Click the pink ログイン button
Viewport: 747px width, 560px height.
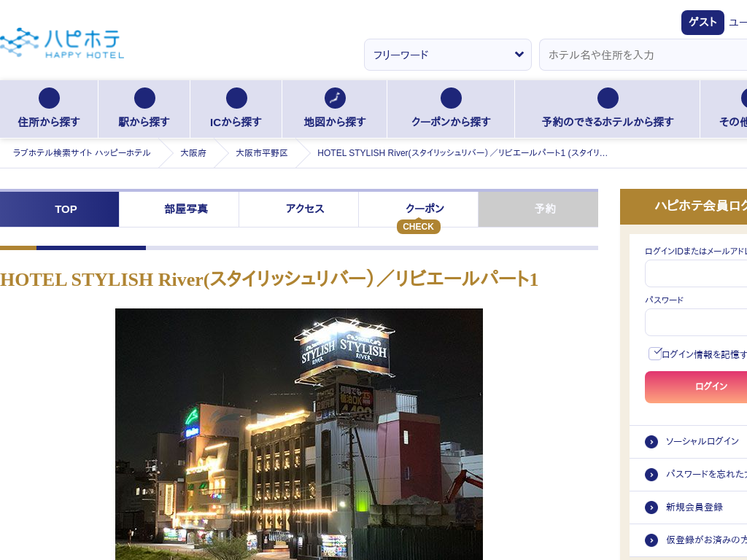[x=696, y=387]
